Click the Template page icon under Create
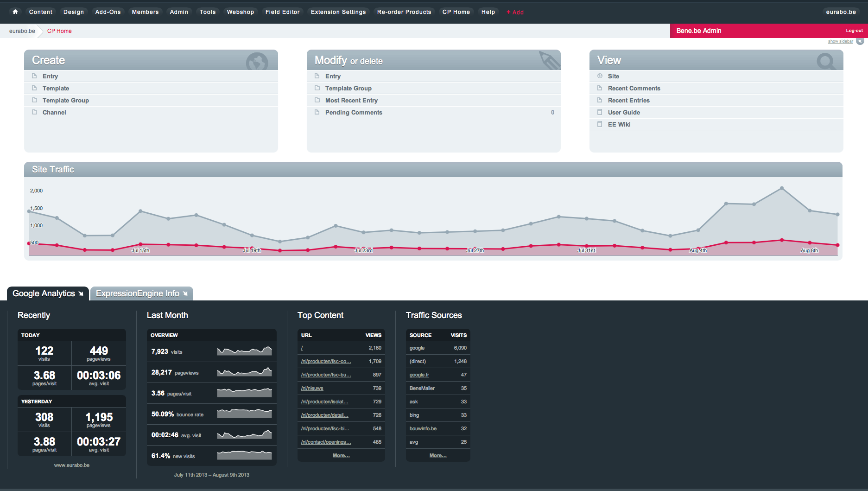This screenshot has height=491, width=868. point(34,88)
